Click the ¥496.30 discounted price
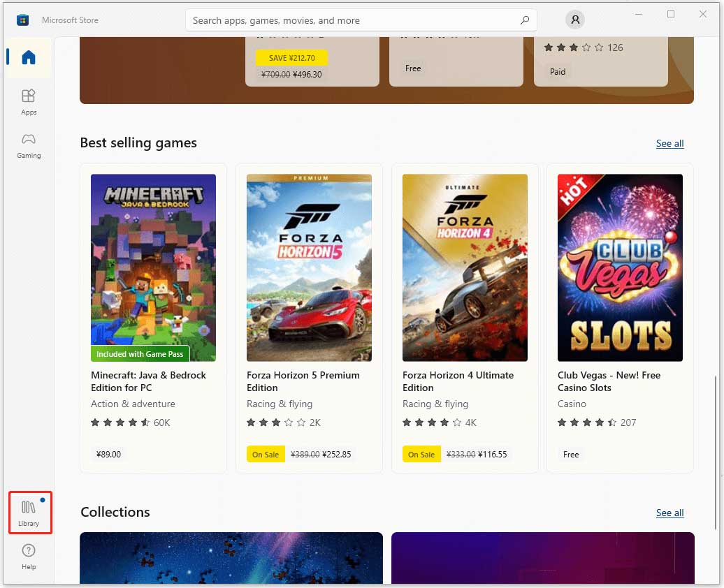Image resolution: width=724 pixels, height=588 pixels. (x=307, y=74)
